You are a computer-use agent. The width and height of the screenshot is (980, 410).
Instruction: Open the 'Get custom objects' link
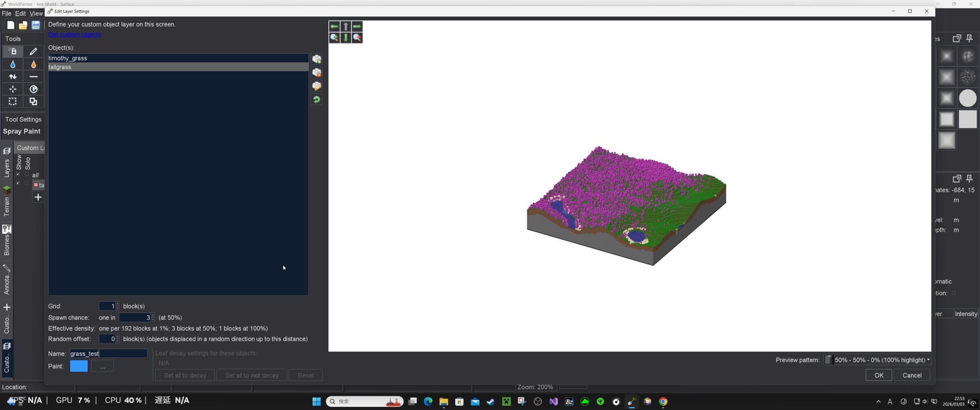(x=75, y=35)
